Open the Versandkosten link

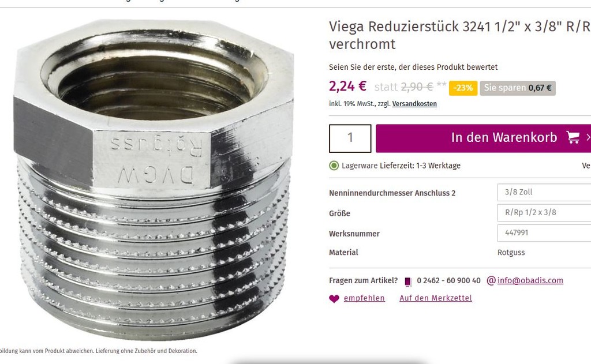click(414, 104)
